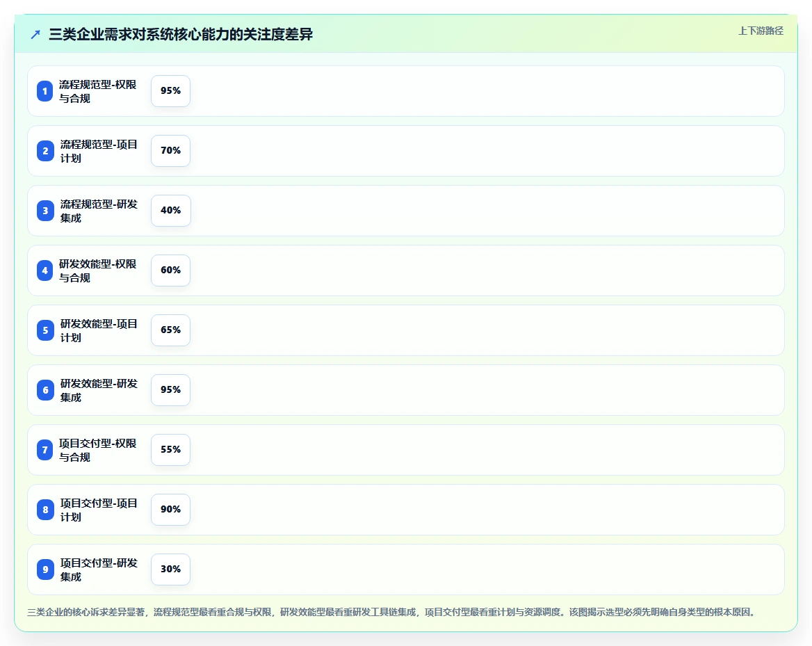Click the 60% value box

(x=170, y=270)
